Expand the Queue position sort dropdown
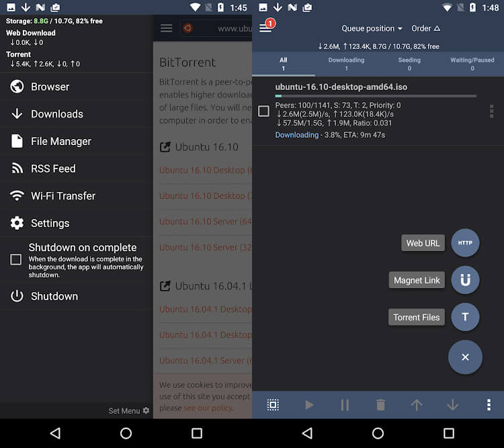 coord(372,28)
